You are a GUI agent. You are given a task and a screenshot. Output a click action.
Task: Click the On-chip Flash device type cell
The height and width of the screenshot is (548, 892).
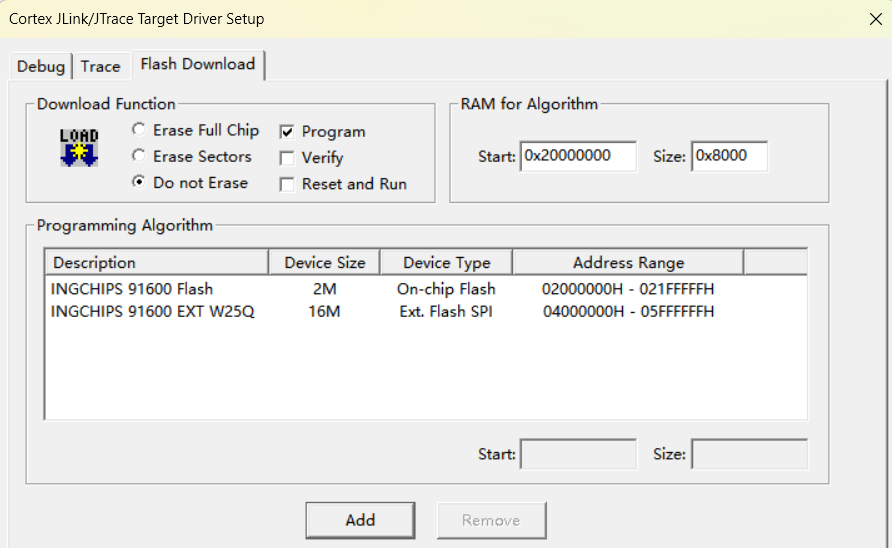point(446,289)
